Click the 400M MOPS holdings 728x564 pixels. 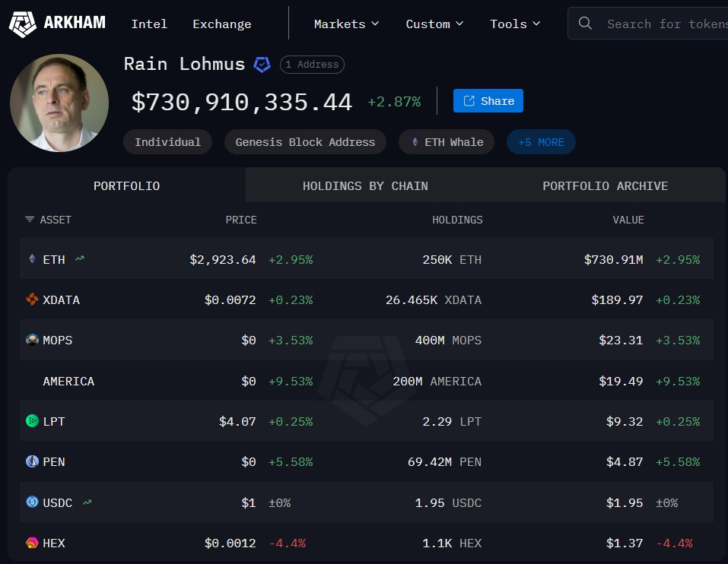click(x=448, y=340)
